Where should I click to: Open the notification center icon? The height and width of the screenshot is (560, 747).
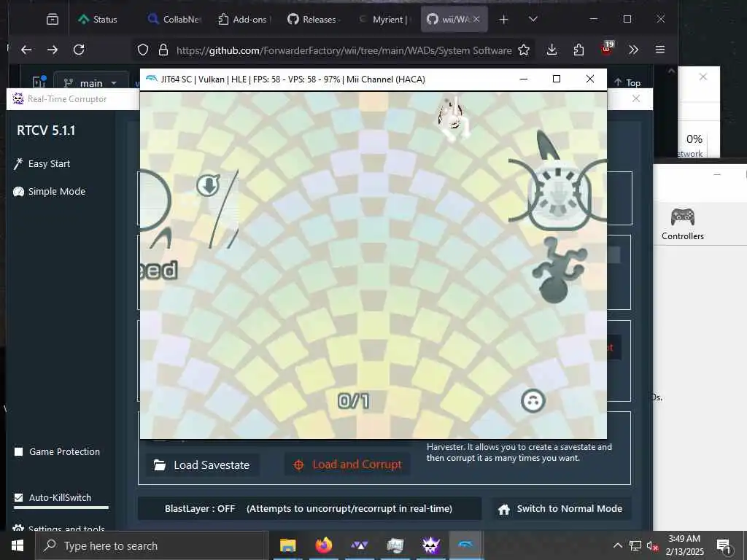coord(724,545)
